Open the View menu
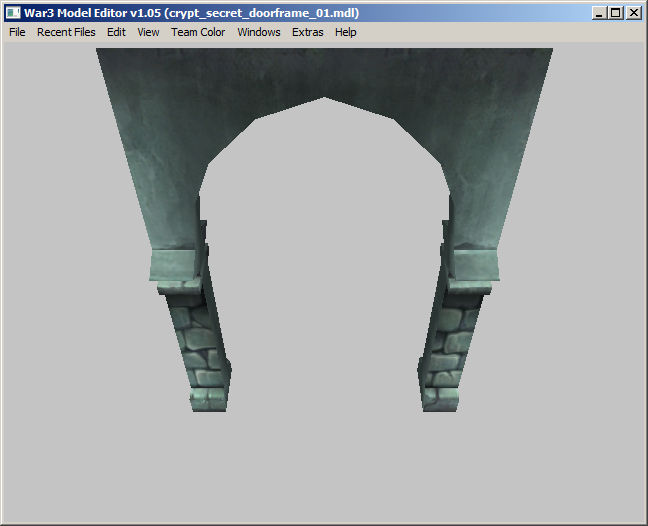This screenshot has width=648, height=526. 148,32
